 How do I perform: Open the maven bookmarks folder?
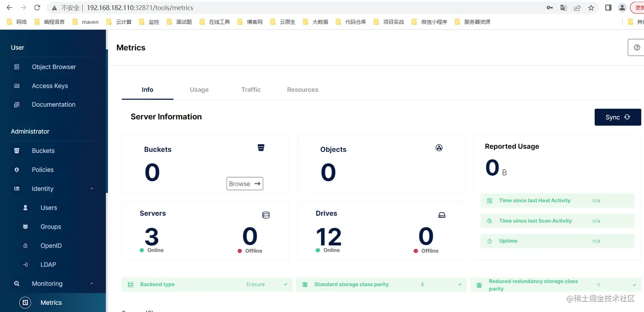[x=86, y=22]
